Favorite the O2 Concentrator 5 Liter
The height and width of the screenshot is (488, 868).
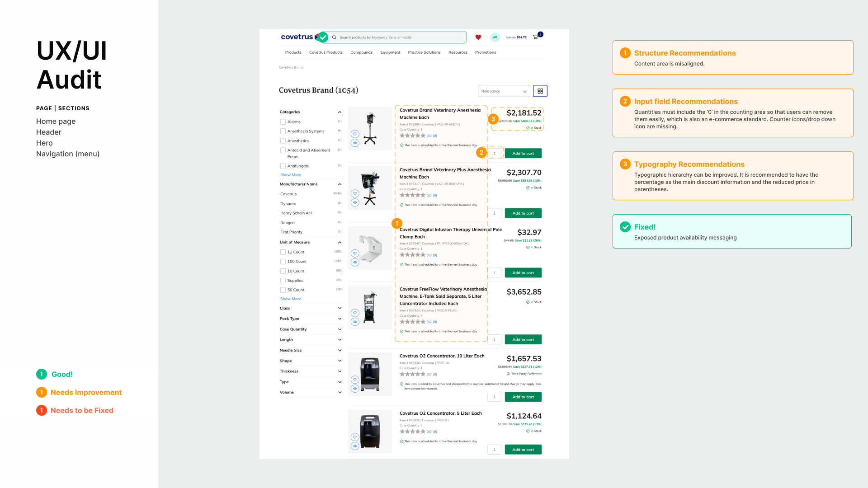click(x=355, y=437)
